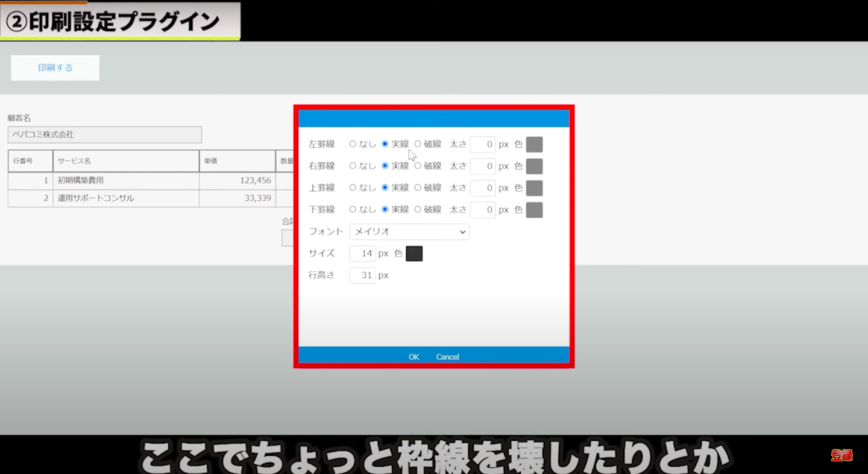
Task: Click the 上罫線 gray color swatch
Action: (x=534, y=188)
